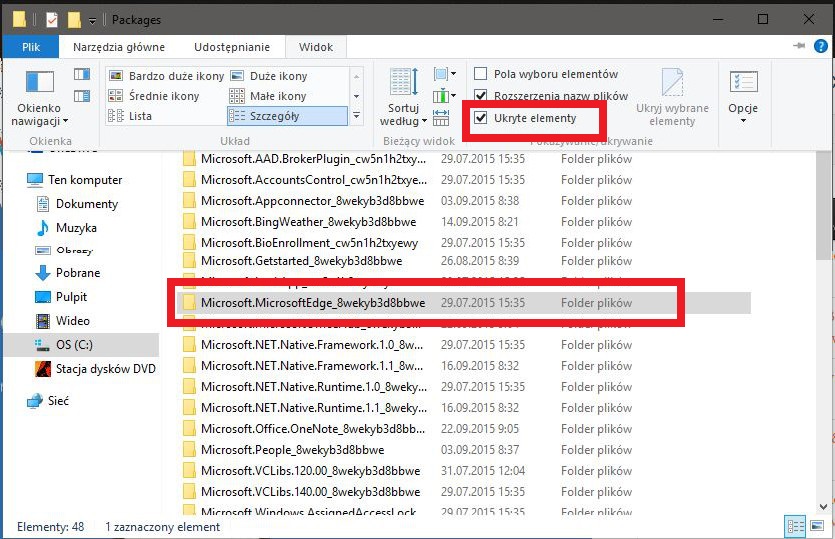
Task: Select Microsoft.BioEnrollment_cw5n1h2txyewy folder
Action: (x=407, y=243)
